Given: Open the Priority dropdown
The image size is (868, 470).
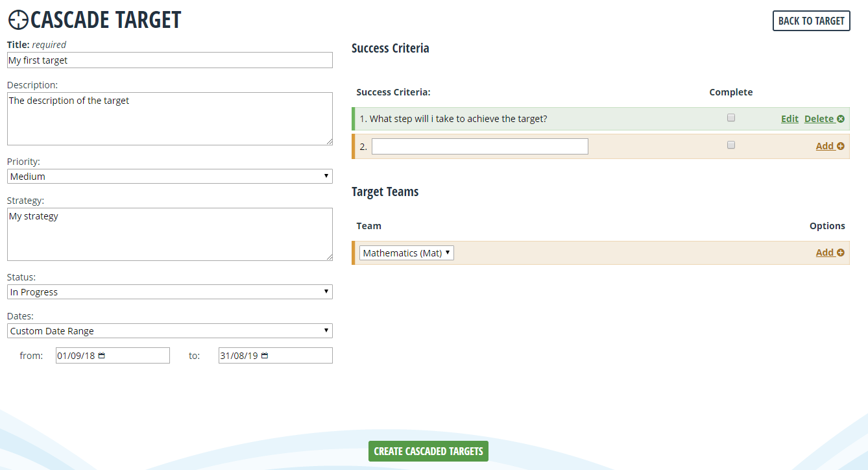Looking at the screenshot, I should (169, 177).
